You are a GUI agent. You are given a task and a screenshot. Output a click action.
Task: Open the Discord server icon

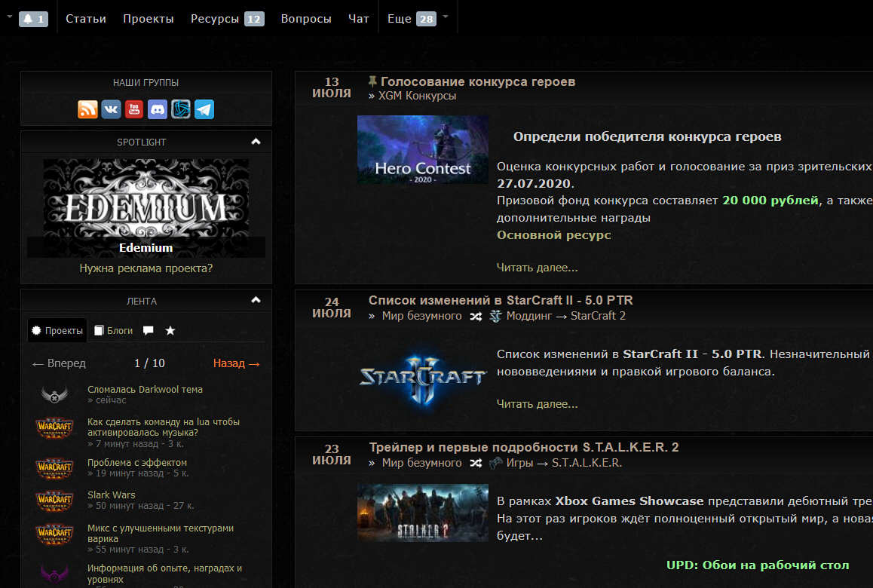pos(158,109)
